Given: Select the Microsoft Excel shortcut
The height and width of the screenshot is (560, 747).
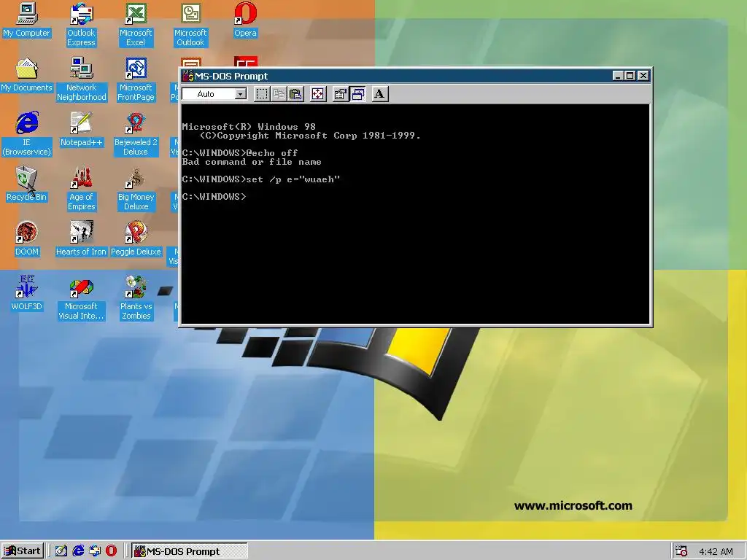Looking at the screenshot, I should tap(135, 25).
